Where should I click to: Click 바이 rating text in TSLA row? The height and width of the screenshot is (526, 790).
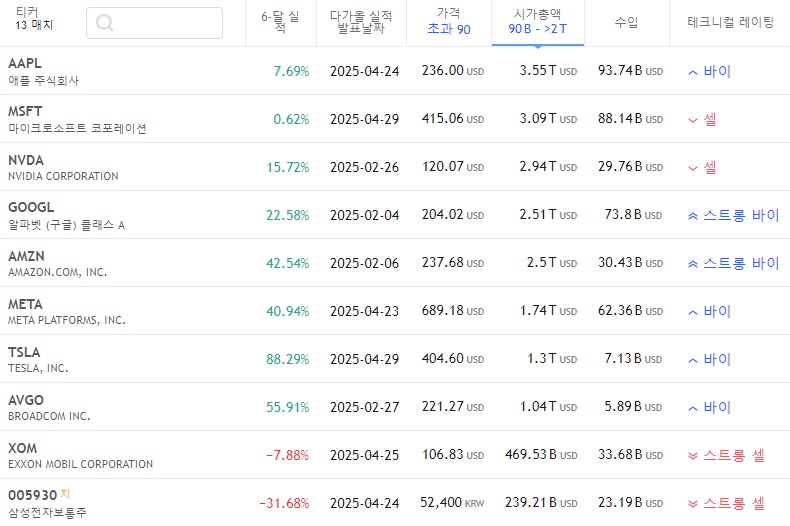[717, 359]
